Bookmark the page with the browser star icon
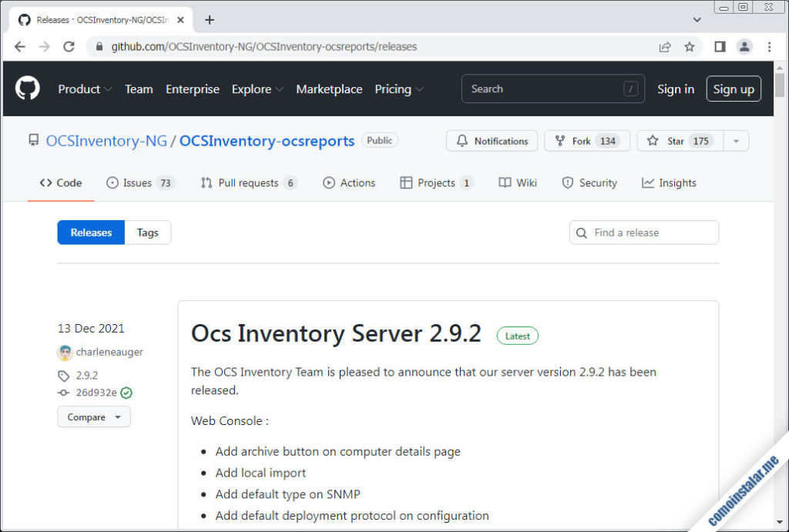This screenshot has width=789, height=532. point(690,46)
